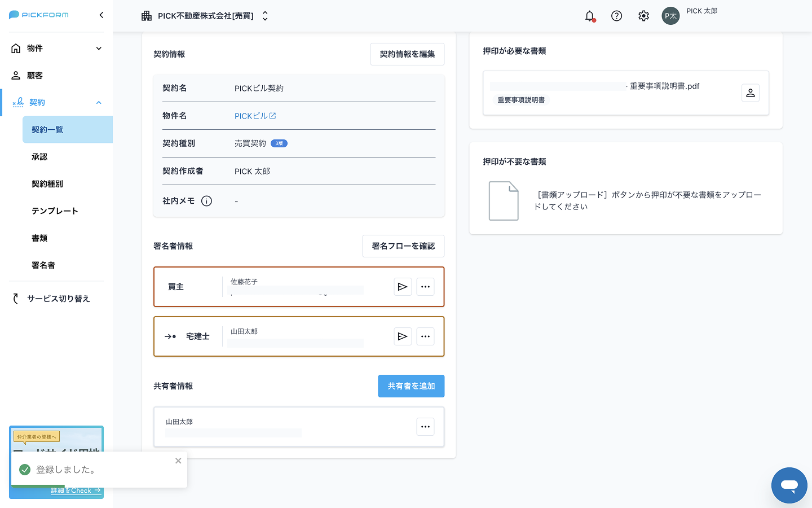Go to テンプレート in the sidebar

point(55,211)
